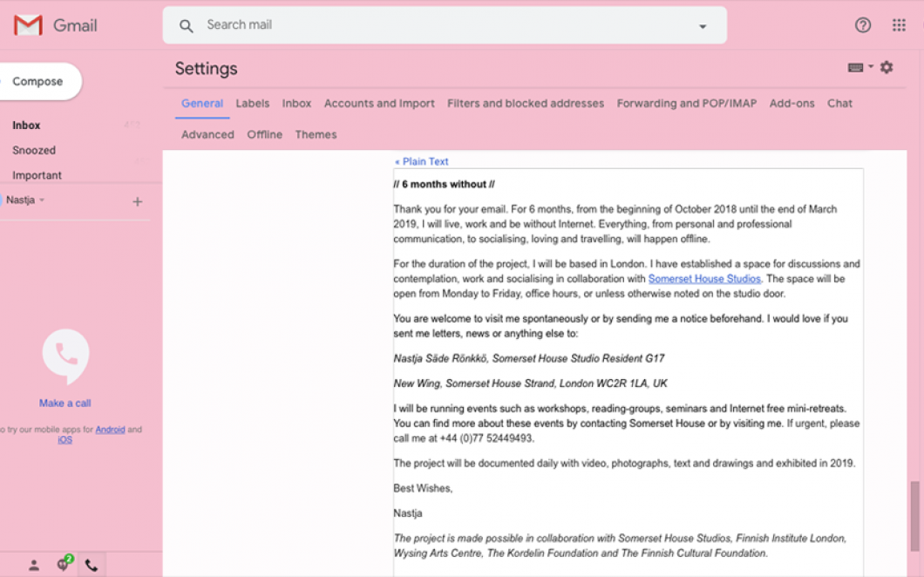Open the Inbox settings tab

(296, 103)
